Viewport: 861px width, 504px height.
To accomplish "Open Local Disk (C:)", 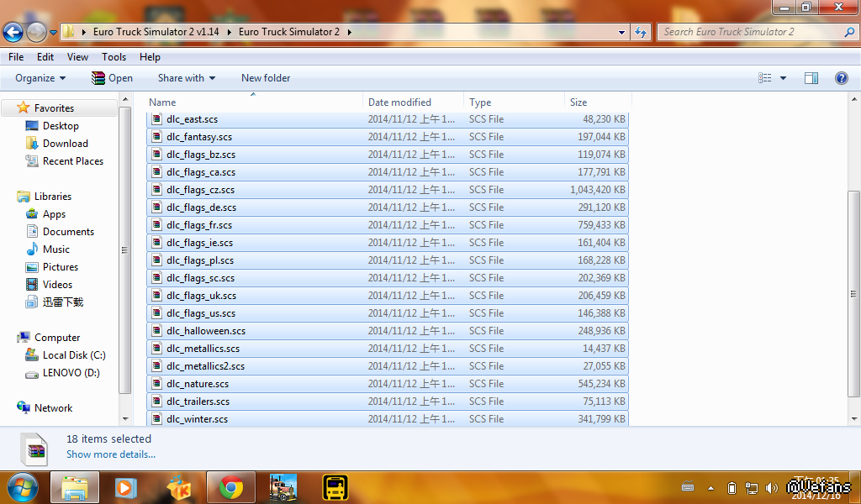I will (74, 354).
